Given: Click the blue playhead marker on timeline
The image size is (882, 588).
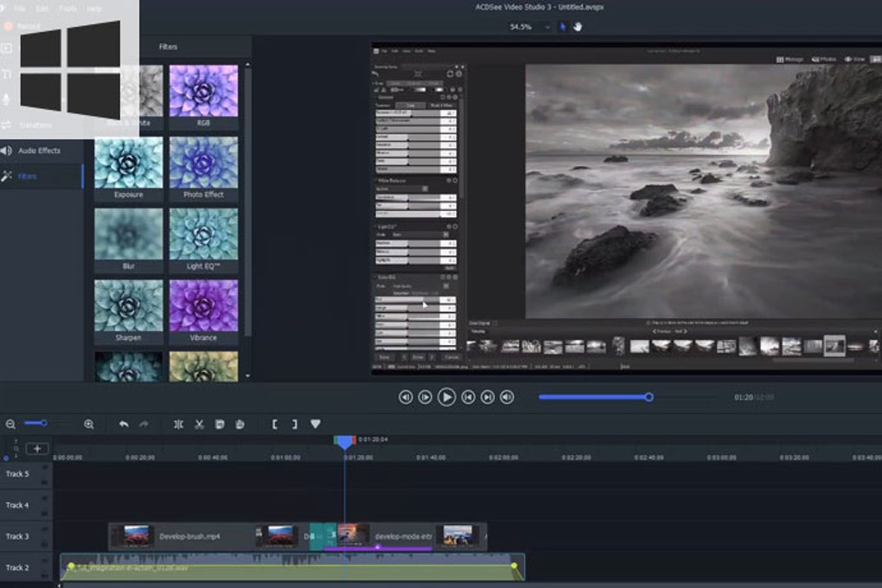Looking at the screenshot, I should [x=345, y=442].
